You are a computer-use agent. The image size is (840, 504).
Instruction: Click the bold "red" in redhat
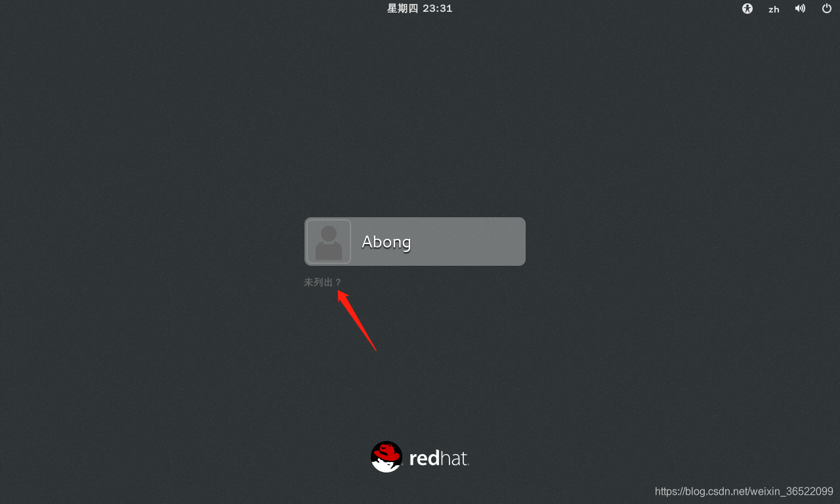pos(424,457)
